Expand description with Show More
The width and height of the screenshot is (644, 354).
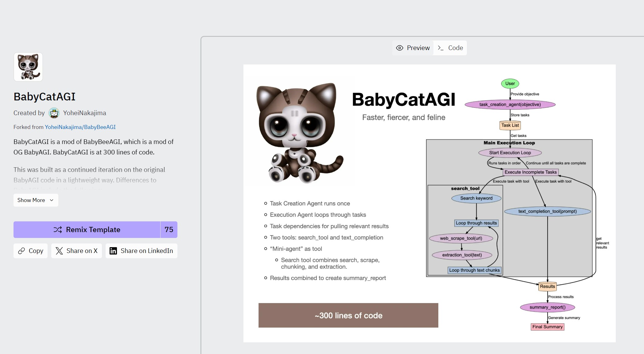click(36, 200)
